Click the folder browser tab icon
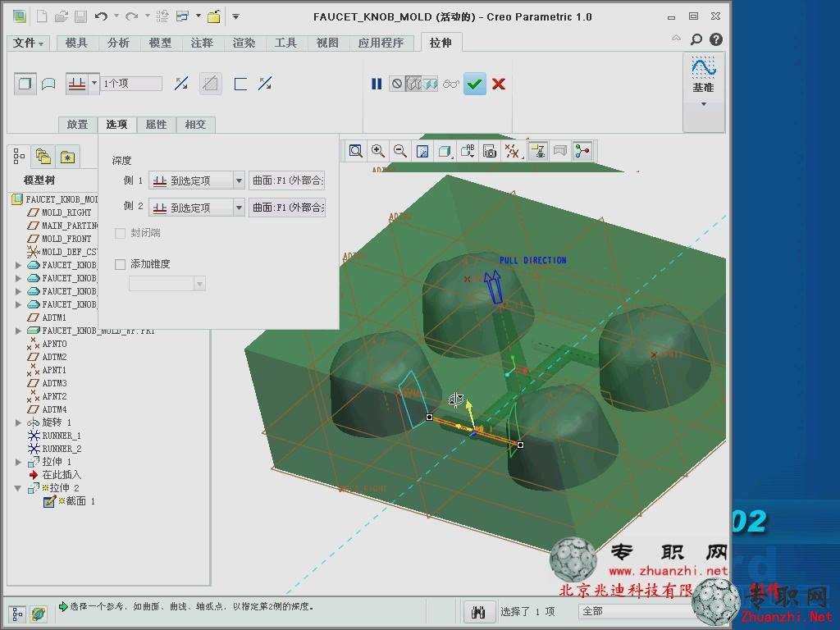Screen dimensions: 840x630 pyautogui.click(x=43, y=157)
